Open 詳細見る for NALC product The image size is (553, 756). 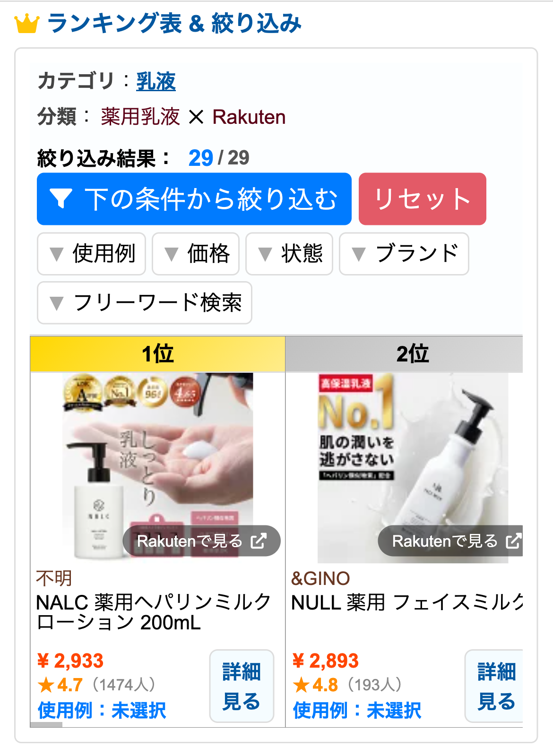242,686
